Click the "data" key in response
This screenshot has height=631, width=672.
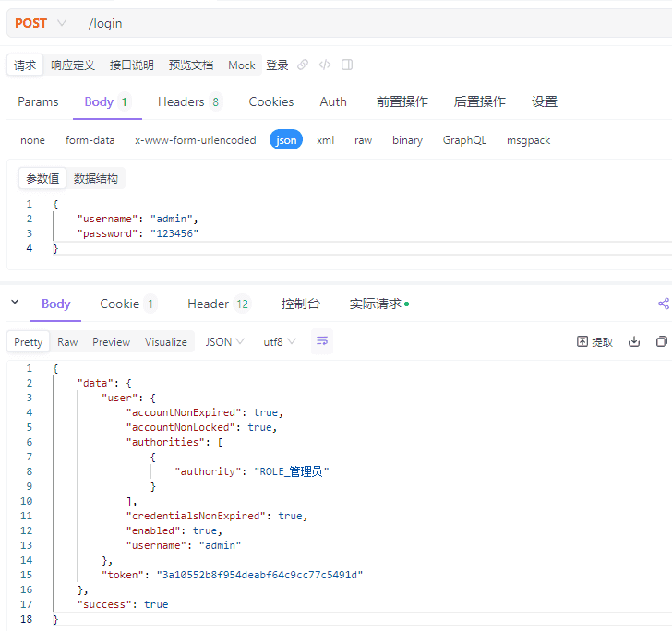95,383
